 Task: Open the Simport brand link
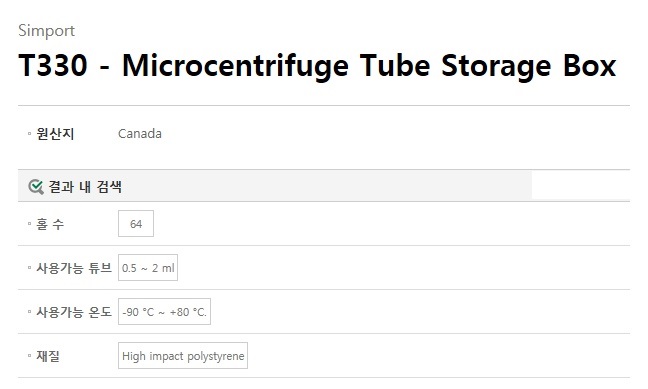pos(47,31)
